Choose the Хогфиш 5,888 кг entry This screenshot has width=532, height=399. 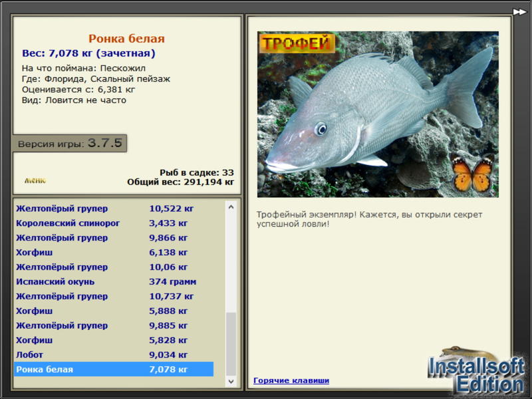pos(114,311)
